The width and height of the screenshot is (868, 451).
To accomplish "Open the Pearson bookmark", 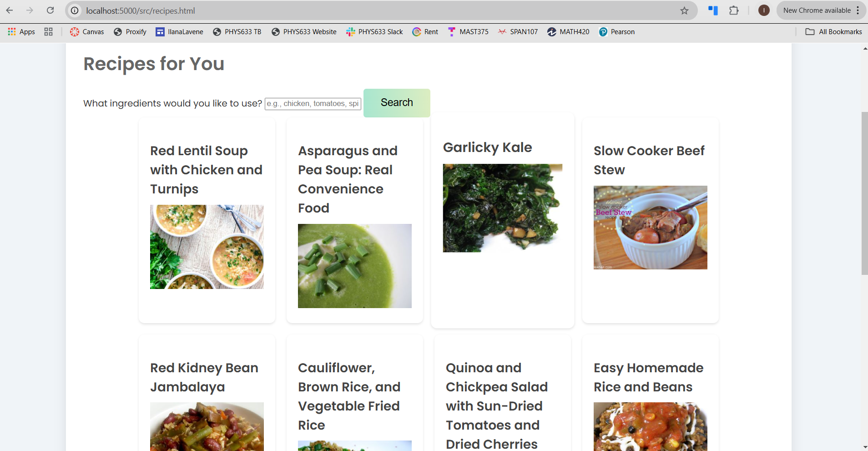I will (617, 32).
